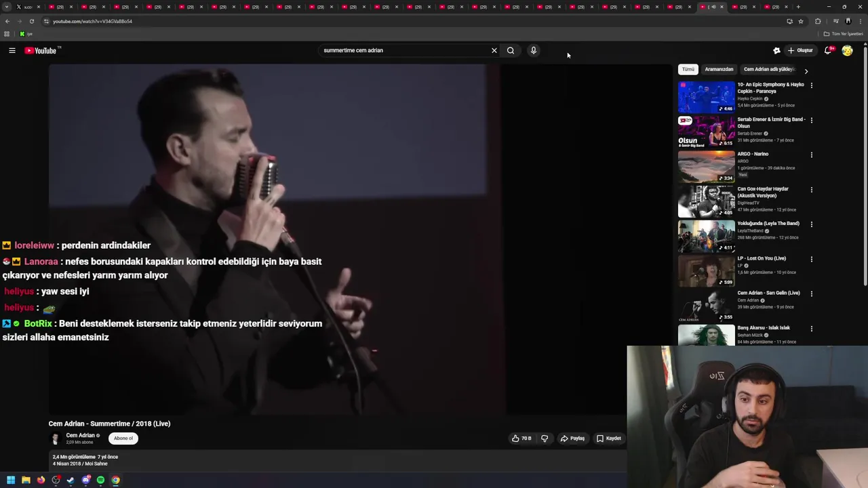
Task: Open options for LP - Lost On You
Action: 811,259
